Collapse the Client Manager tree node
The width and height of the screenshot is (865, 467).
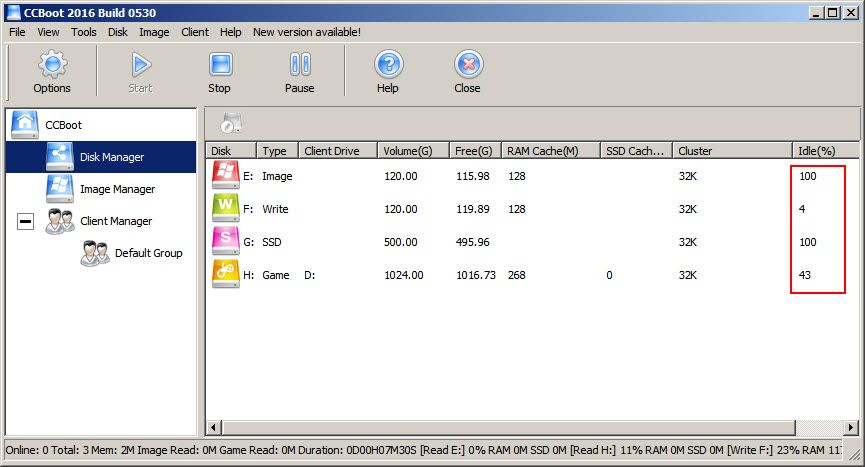pos(25,221)
